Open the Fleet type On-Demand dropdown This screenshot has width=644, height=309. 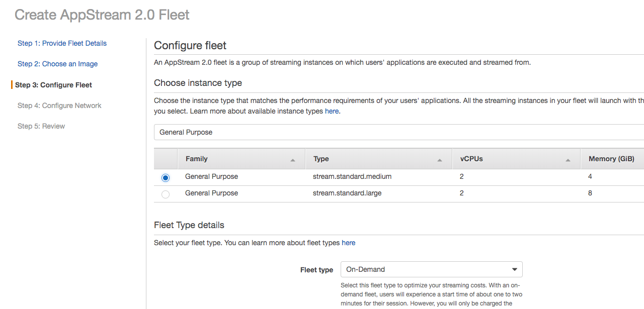431,269
